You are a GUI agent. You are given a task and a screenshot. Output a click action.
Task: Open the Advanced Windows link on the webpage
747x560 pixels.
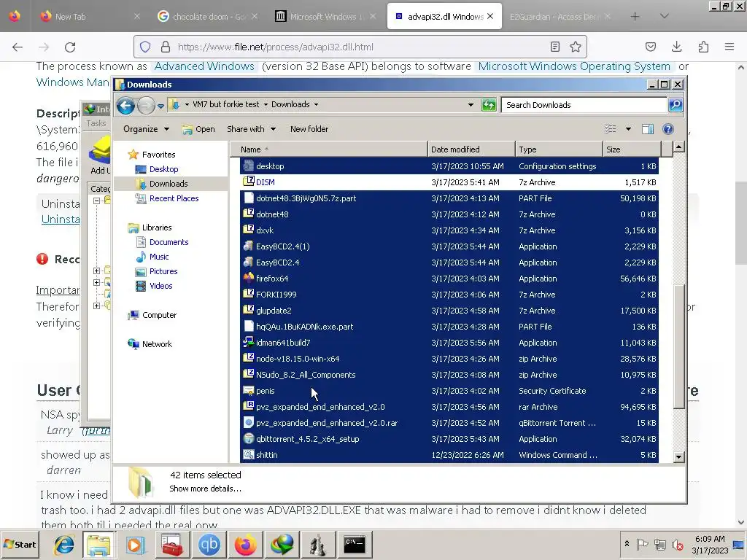[x=204, y=66]
